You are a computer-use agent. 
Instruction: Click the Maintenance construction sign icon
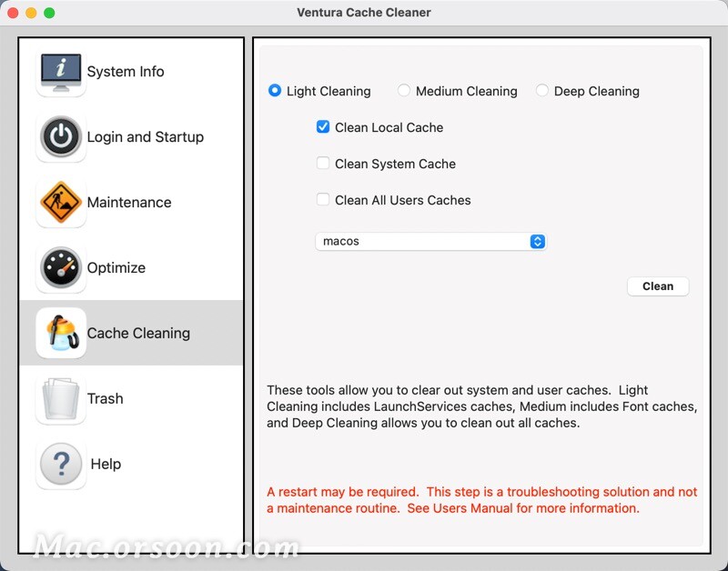[60, 202]
